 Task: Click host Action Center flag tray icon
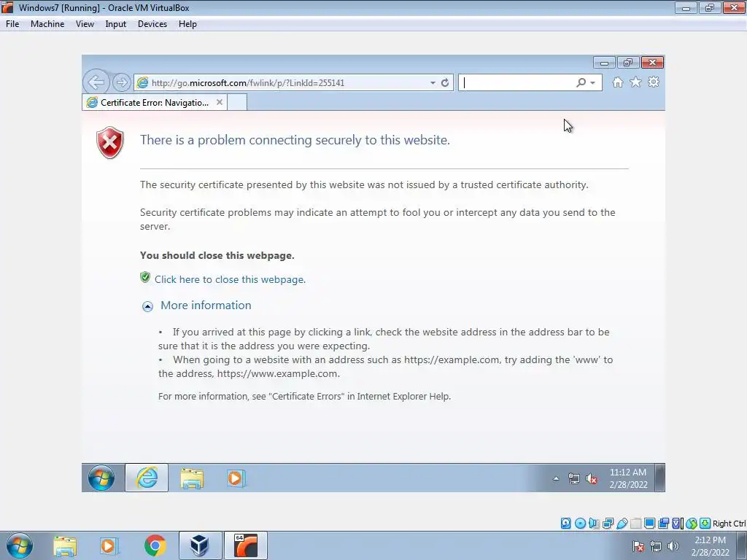click(x=638, y=546)
